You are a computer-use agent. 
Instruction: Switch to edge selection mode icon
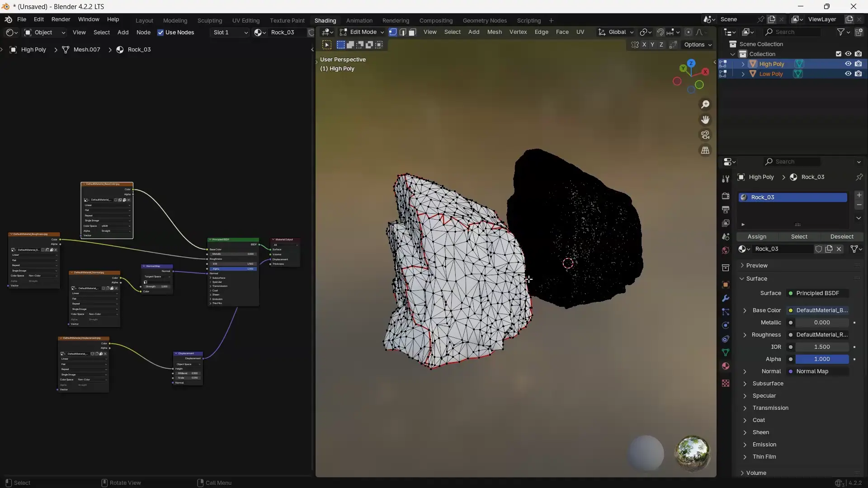coord(403,32)
